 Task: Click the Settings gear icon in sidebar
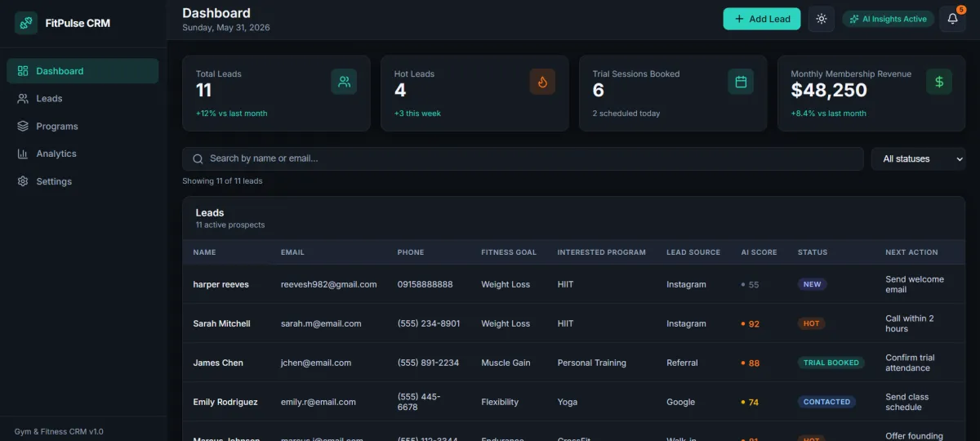23,181
